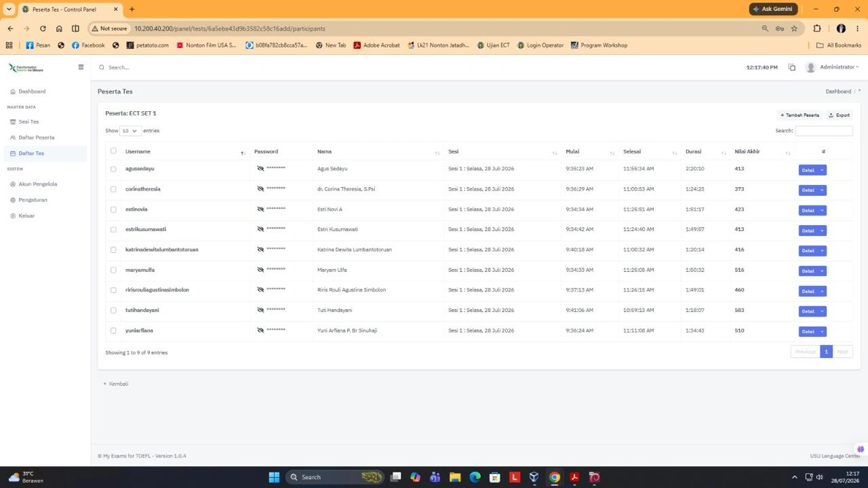868x488 pixels.
Task: Open Sesi Tes in the sidebar
Action: [28, 122]
